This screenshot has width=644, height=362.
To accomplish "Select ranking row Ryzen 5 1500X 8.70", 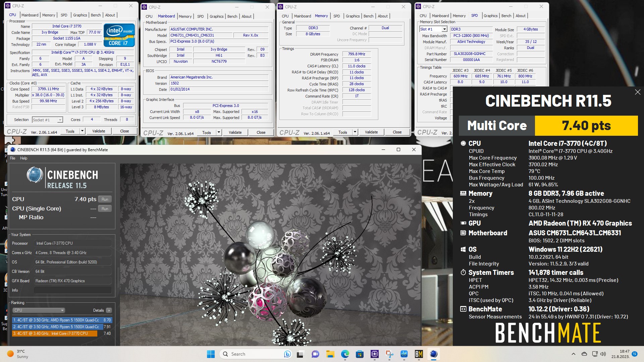I will (62, 320).
